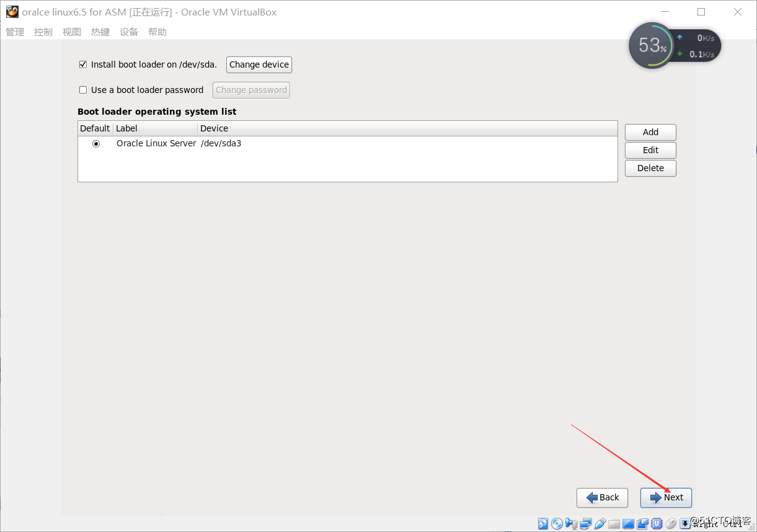Click the shared folders status icon
757x532 pixels.
[614, 524]
